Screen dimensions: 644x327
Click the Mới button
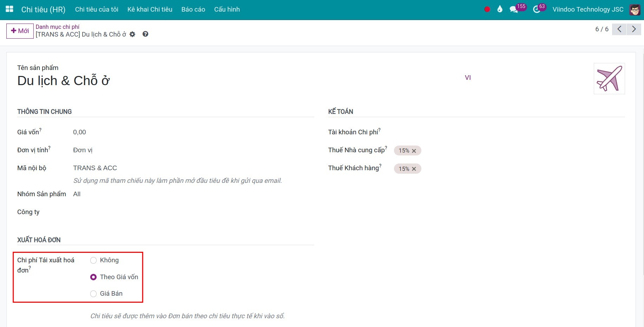tap(20, 31)
